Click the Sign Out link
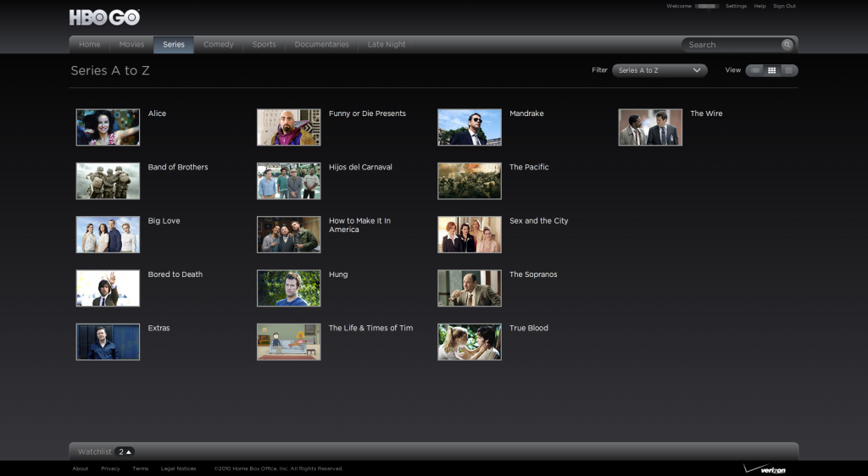The width and height of the screenshot is (868, 476). pyautogui.click(x=784, y=6)
